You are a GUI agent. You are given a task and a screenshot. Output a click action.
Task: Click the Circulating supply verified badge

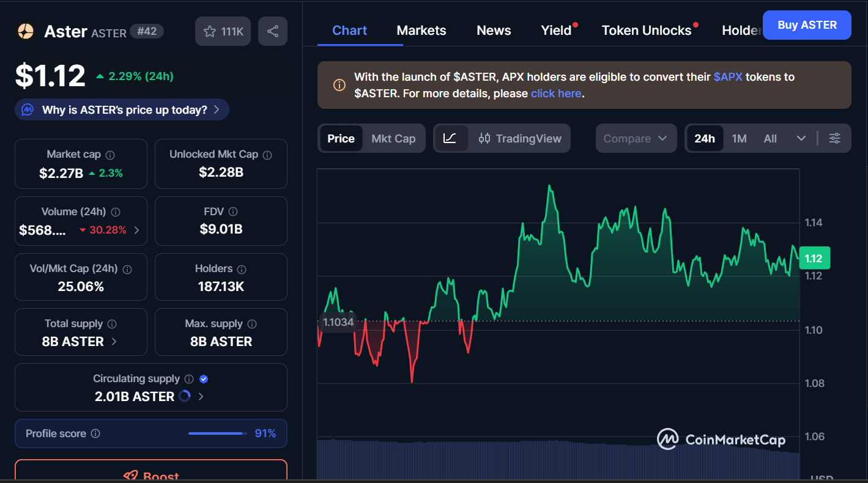pyautogui.click(x=204, y=379)
